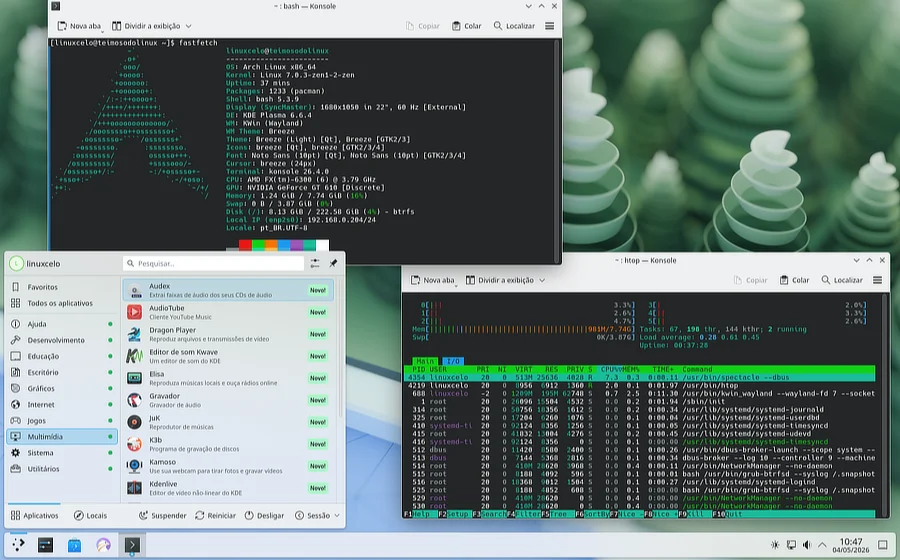This screenshot has height=560, width=900.
Task: Click Localizar in the htop Konsole
Action: pyautogui.click(x=841, y=280)
